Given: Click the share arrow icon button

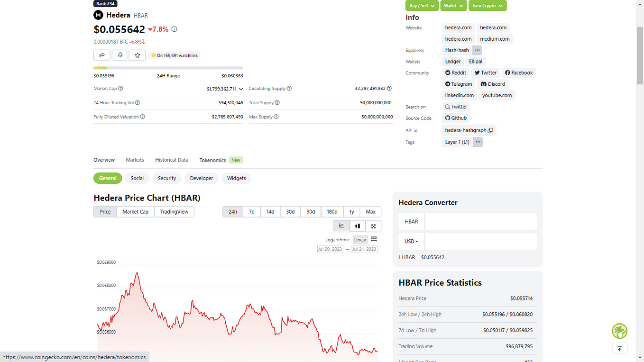Looking at the screenshot, I should tap(102, 55).
